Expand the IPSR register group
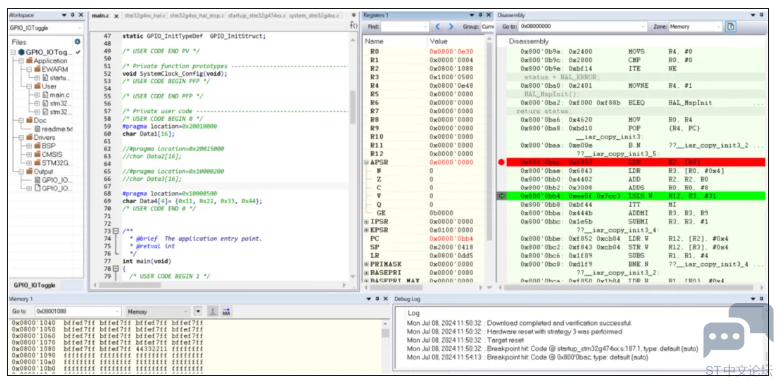This screenshot has width=782, height=386. (367, 221)
